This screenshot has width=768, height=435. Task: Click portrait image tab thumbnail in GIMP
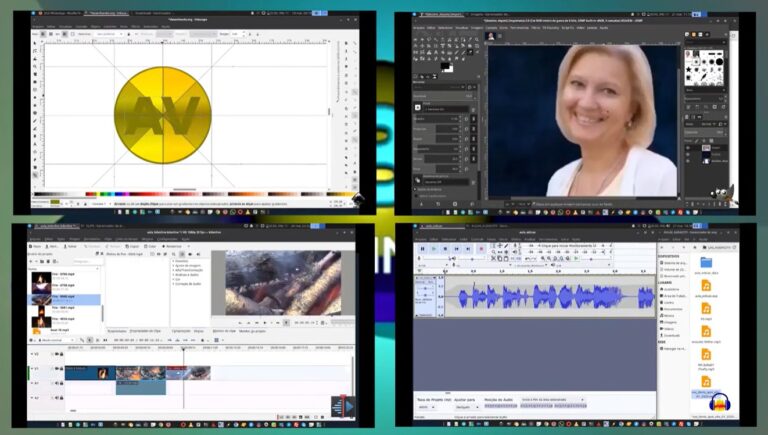click(491, 36)
